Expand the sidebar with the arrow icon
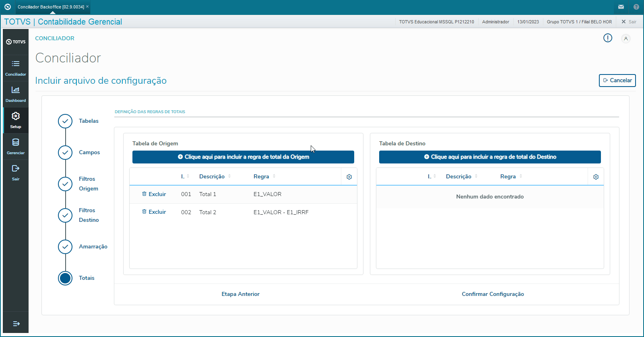This screenshot has width=644, height=337. 16,324
